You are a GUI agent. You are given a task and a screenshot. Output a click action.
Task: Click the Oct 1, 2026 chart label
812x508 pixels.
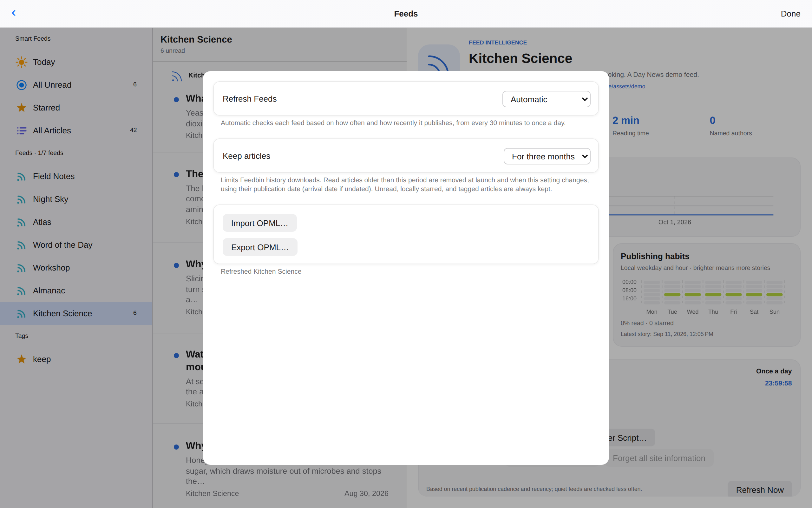(x=674, y=222)
